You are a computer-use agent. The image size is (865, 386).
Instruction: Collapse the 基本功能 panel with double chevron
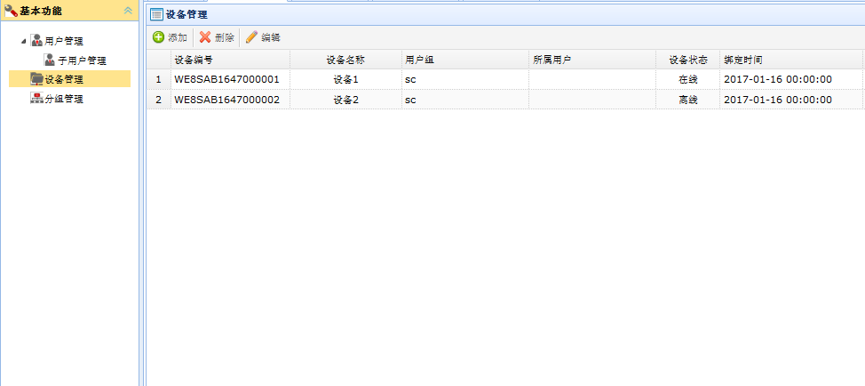(128, 10)
